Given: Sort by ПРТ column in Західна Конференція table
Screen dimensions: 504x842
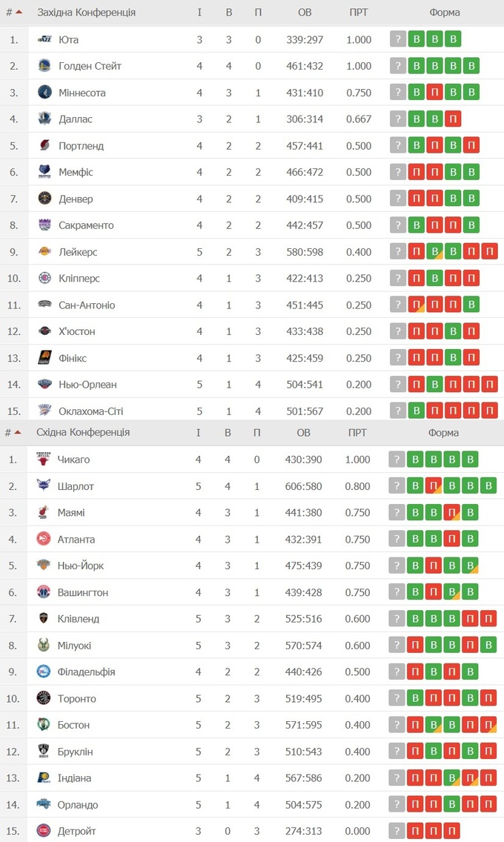Looking at the screenshot, I should 359,13.
